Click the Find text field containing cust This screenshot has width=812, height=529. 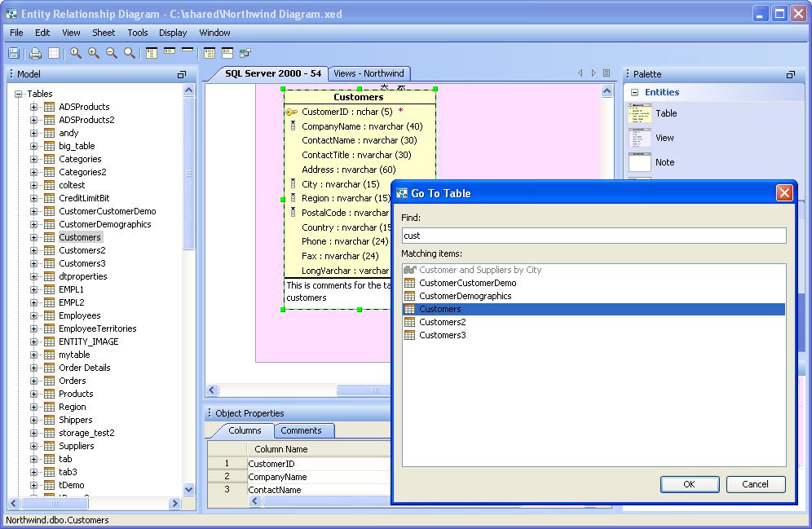[594, 236]
